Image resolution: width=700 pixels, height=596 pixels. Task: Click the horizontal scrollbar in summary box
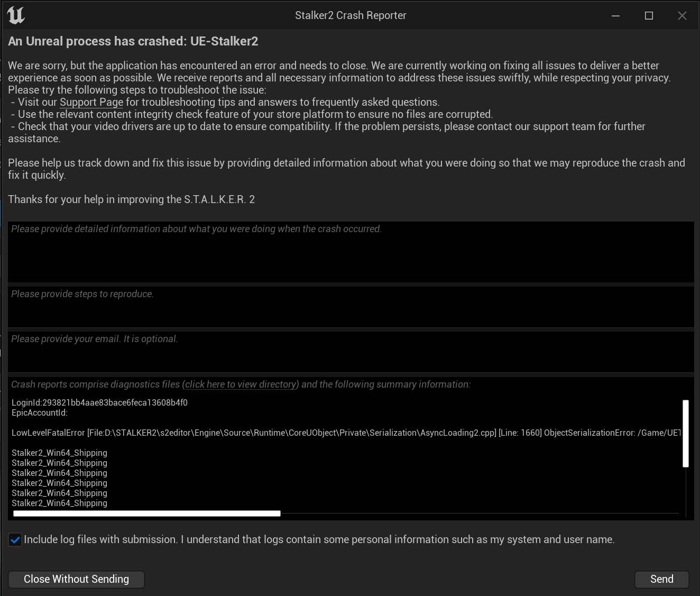147,514
